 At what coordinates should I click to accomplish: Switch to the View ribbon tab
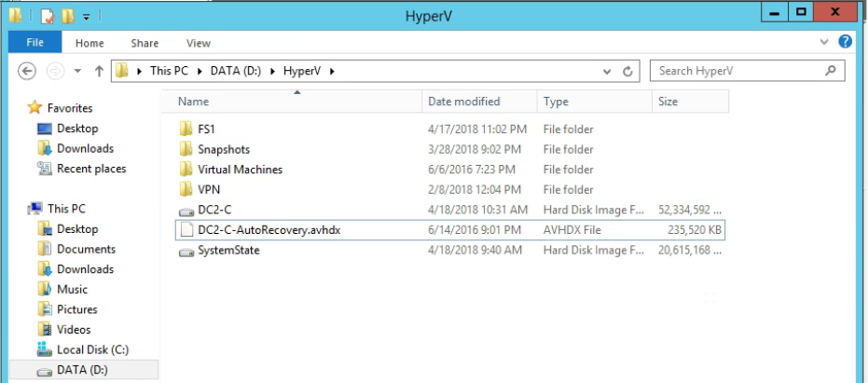[199, 43]
